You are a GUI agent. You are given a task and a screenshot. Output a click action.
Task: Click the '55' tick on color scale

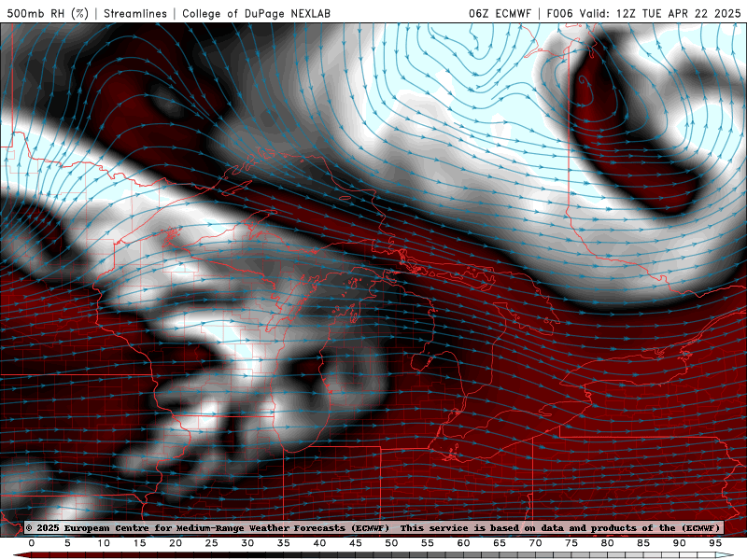coord(428,543)
